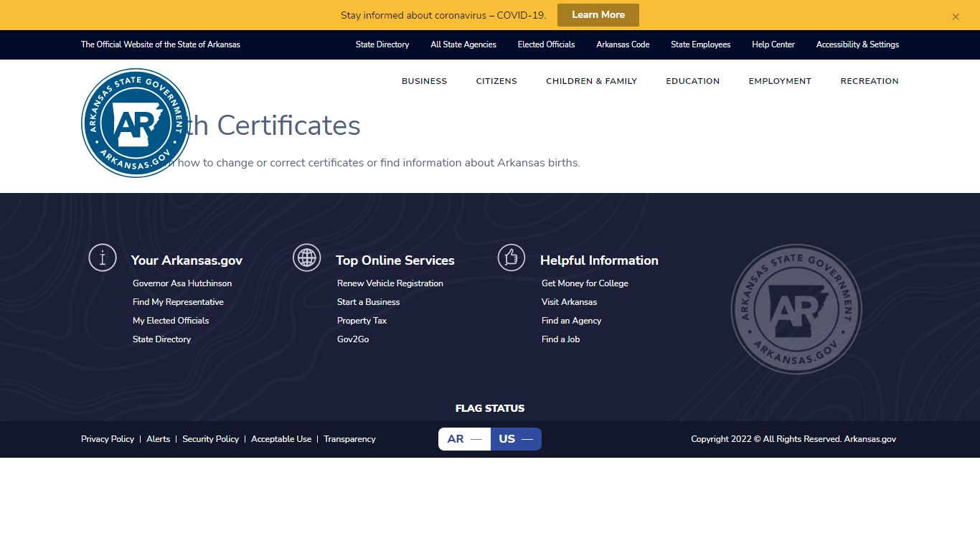980x551 pixels.
Task: Open the Privacy Policy footer link
Action: (108, 439)
